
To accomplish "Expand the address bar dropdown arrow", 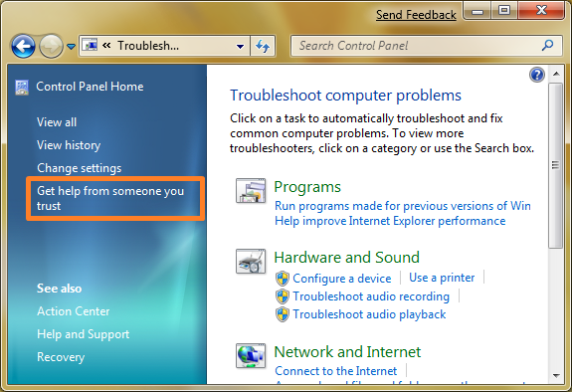I will [x=240, y=47].
